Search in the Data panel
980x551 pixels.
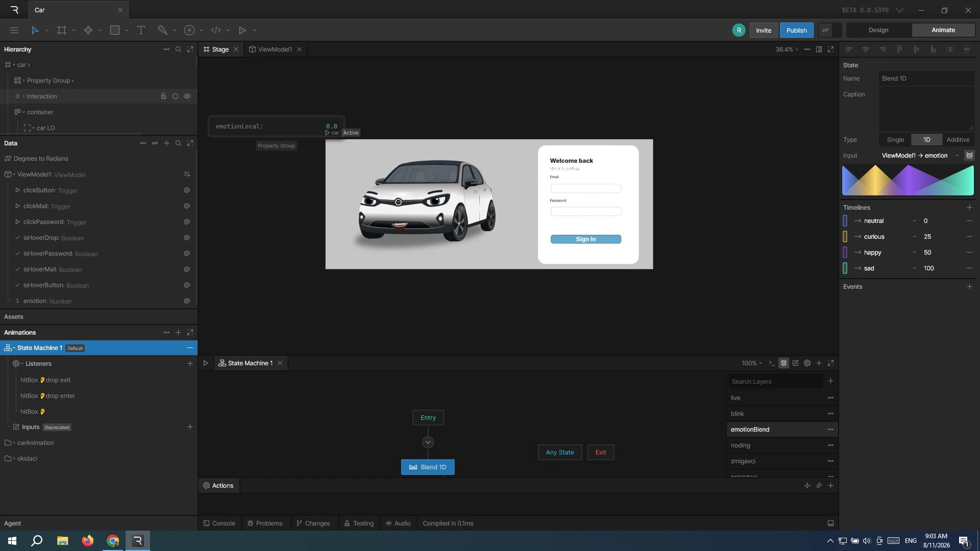tap(178, 143)
